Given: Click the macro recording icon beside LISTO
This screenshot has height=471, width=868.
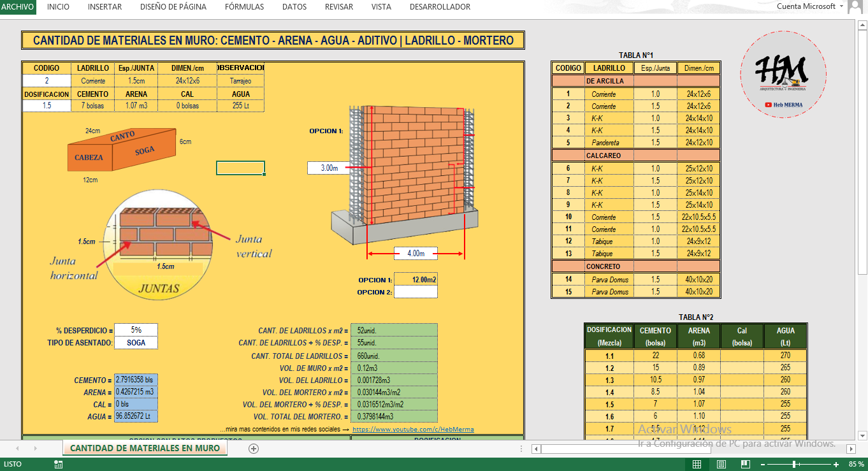Looking at the screenshot, I should 59,464.
